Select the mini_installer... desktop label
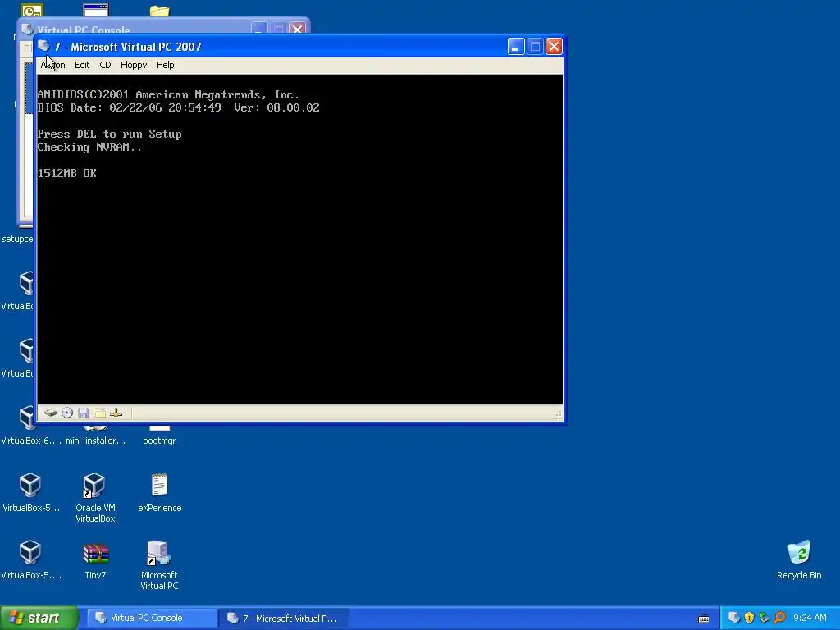 pos(95,441)
